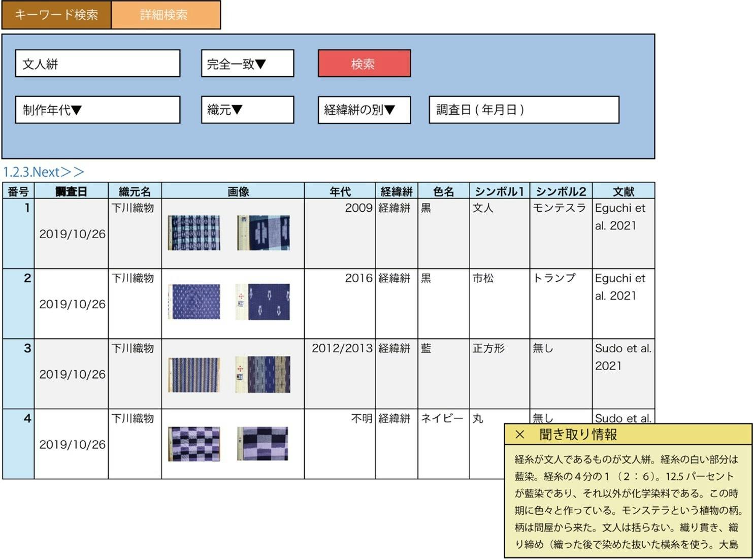Image resolution: width=754 pixels, height=560 pixels.
Task: Click the red 検索 button
Action: [364, 63]
